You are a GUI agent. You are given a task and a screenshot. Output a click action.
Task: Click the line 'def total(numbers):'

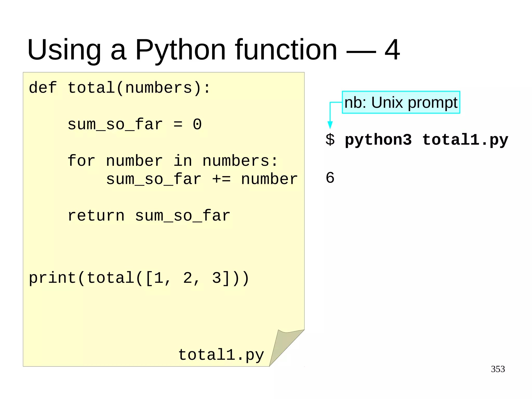[x=119, y=88]
